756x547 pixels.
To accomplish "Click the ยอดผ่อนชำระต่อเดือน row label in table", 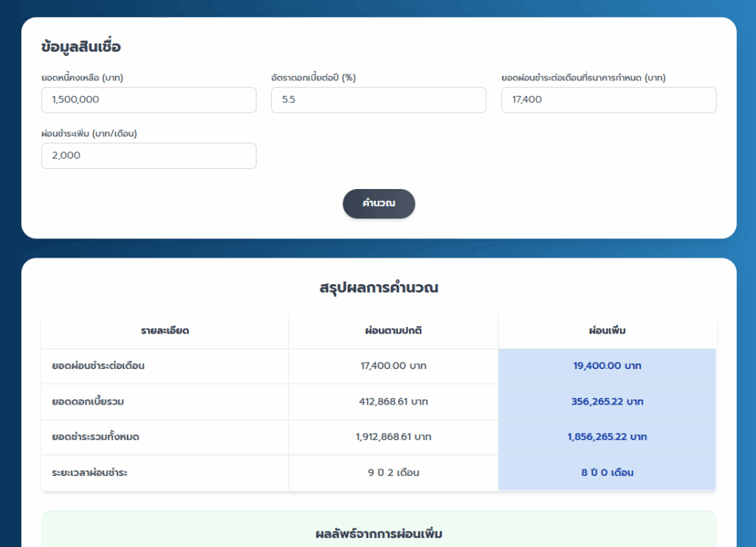I will pos(93,366).
